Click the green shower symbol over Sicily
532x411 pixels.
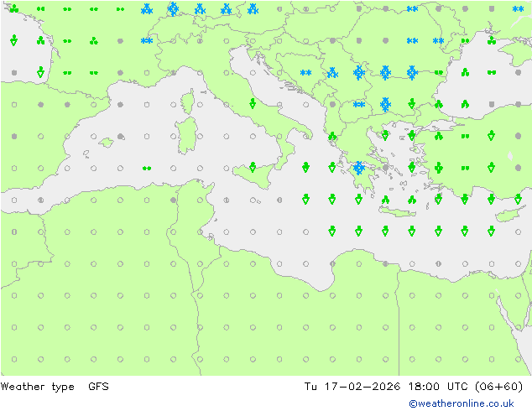coord(253,167)
